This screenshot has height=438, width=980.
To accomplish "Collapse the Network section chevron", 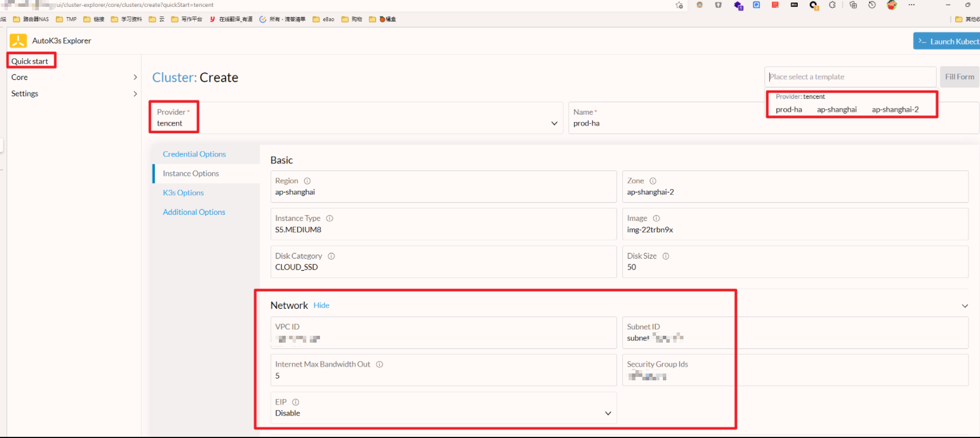I will pos(965,306).
